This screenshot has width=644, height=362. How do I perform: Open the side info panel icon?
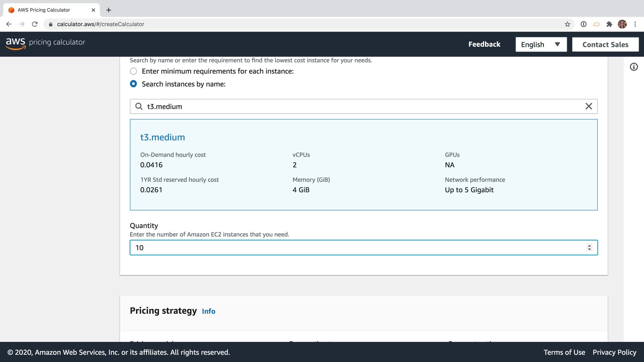click(634, 67)
